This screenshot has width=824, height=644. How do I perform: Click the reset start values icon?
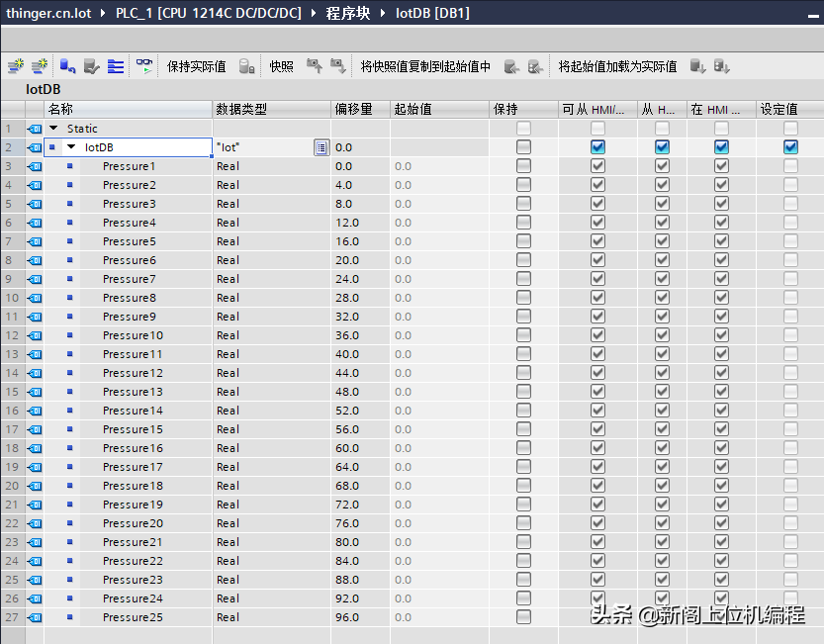click(x=67, y=66)
